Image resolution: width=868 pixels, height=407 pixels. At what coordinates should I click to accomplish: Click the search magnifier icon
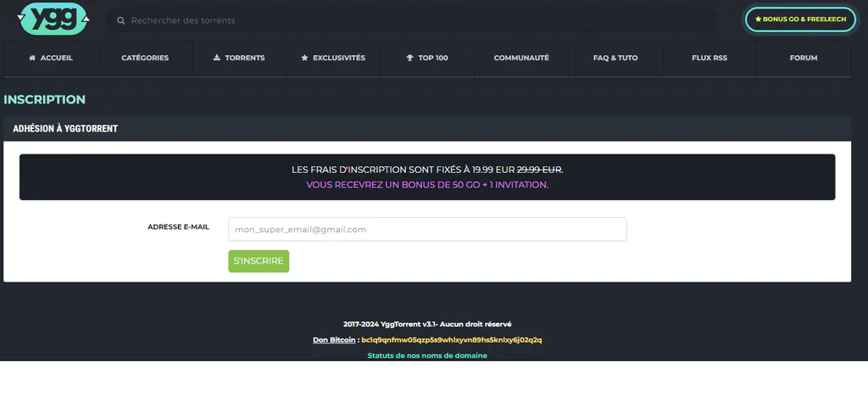click(x=120, y=20)
